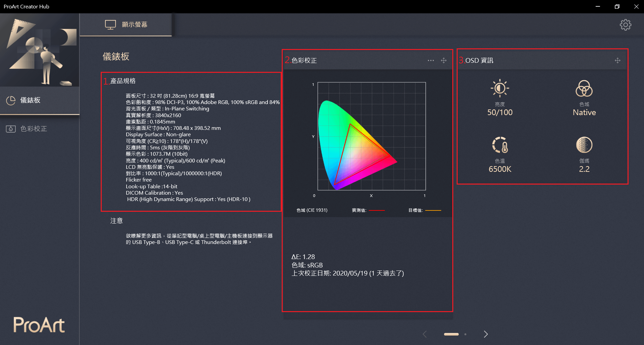Click the gamma sphere icon
This screenshot has width=644, height=345.
[x=584, y=145]
